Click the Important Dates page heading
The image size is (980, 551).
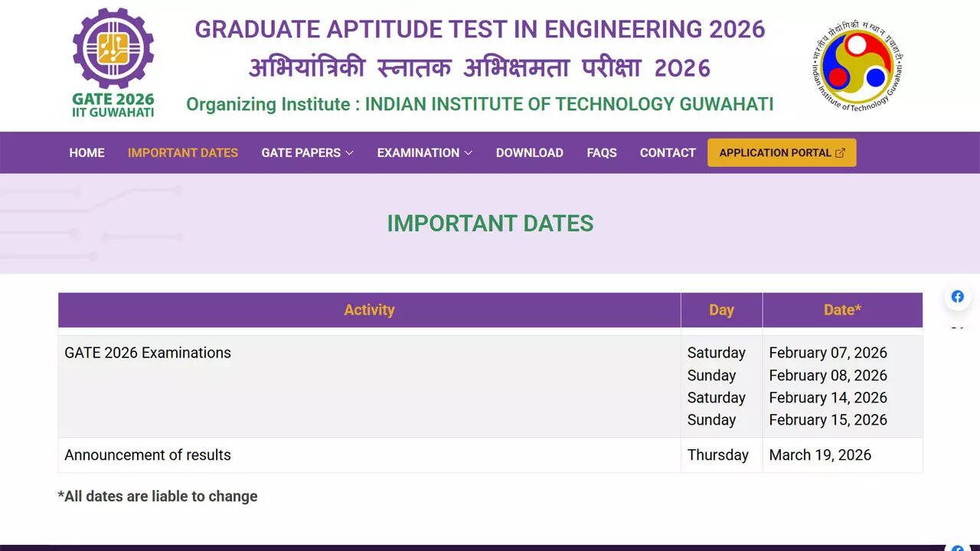click(x=490, y=223)
